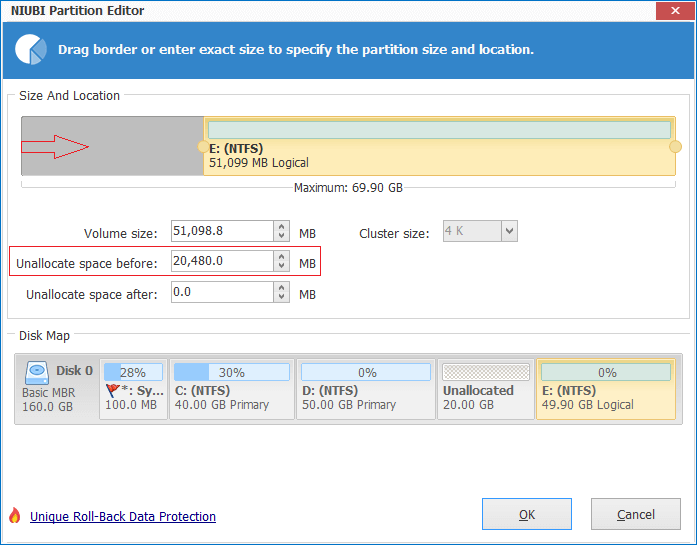The image size is (697, 545).
Task: Click the Disk 0 drive icon
Action: (x=37, y=371)
